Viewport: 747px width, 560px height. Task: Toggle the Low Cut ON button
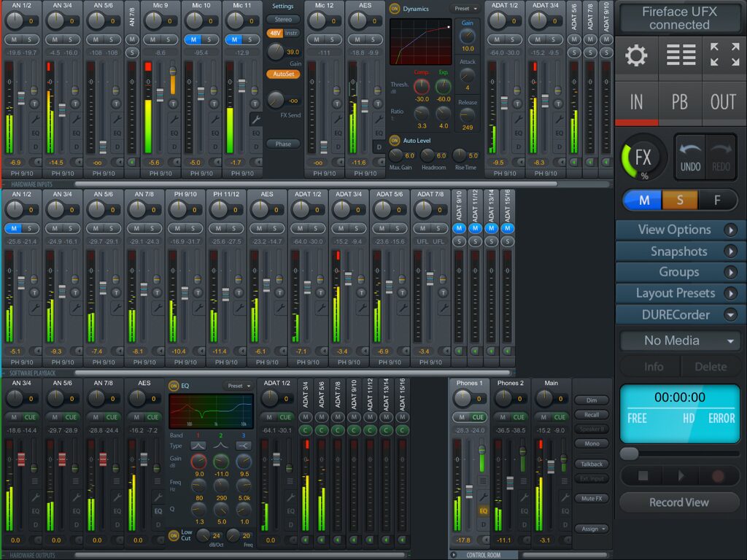point(174,536)
